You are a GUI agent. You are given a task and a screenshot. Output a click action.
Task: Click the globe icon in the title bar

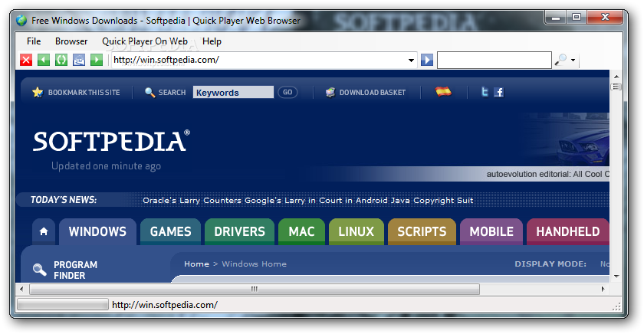pyautogui.click(x=21, y=20)
